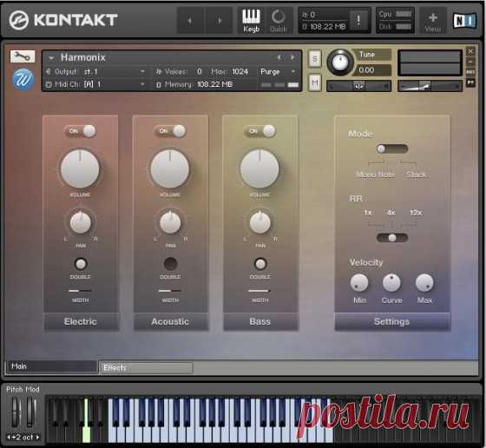Click the Velocity Max knob

click(424, 283)
